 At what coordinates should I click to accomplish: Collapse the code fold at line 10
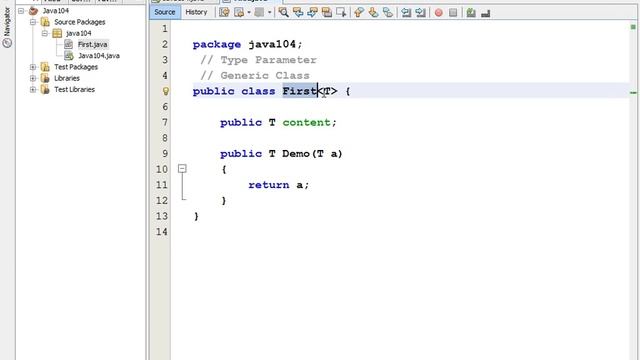182,169
